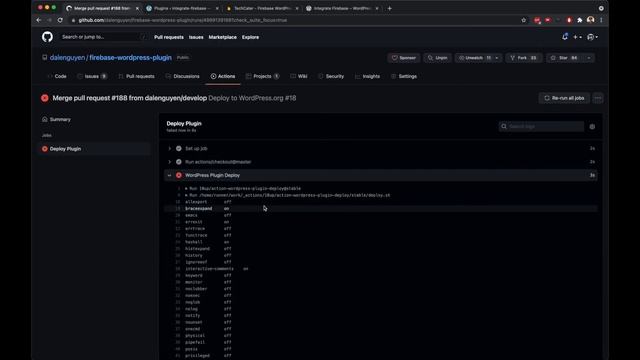Viewport: 640px width, 360px height.
Task: Collapse the WordPress Plugin Deploy step
Action: pyautogui.click(x=169, y=175)
